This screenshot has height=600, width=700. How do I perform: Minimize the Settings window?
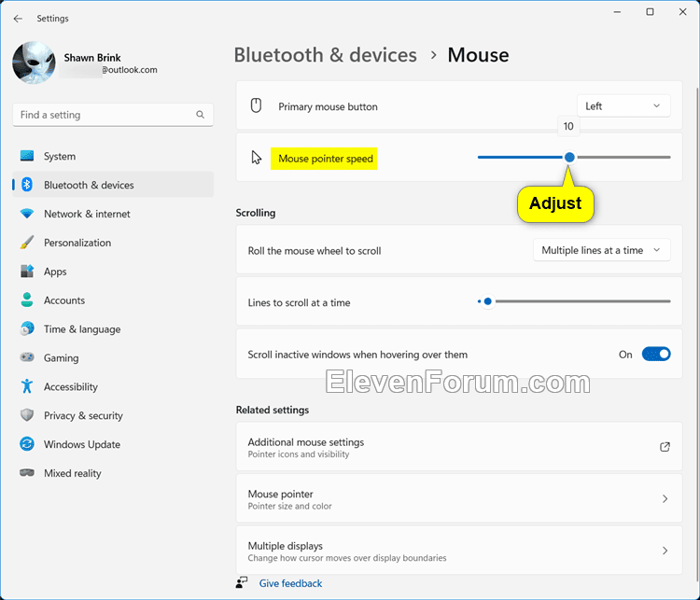(x=617, y=12)
